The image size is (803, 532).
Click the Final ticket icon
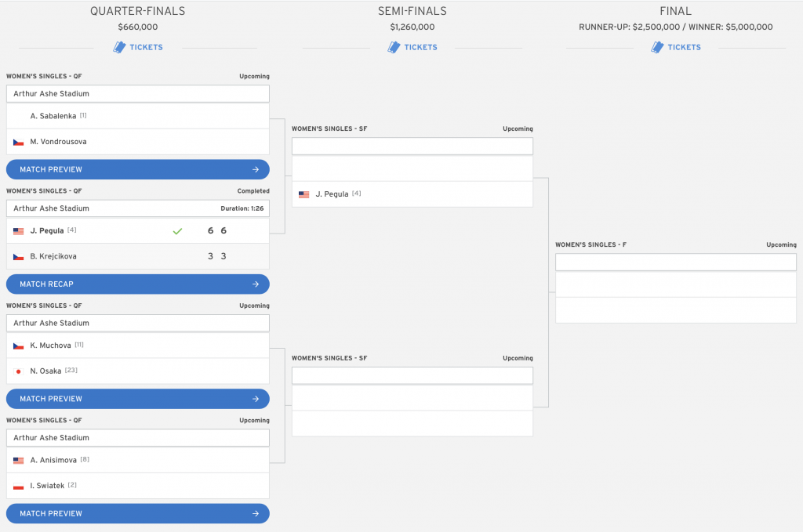(658, 47)
